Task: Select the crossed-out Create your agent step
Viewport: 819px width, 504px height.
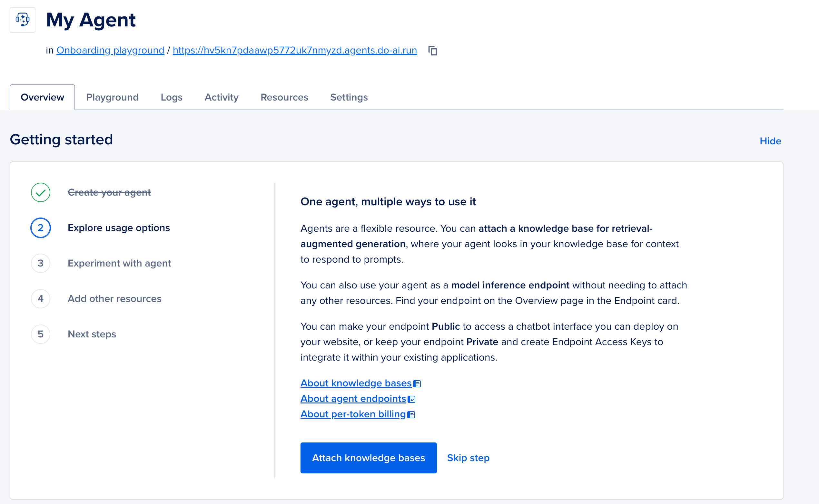Action: pyautogui.click(x=109, y=192)
